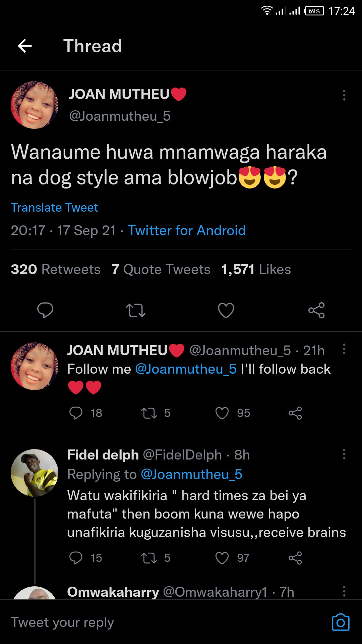Image resolution: width=362 pixels, height=644 pixels.
Task: Retweet the 'Follow me' reply
Action: tap(149, 413)
